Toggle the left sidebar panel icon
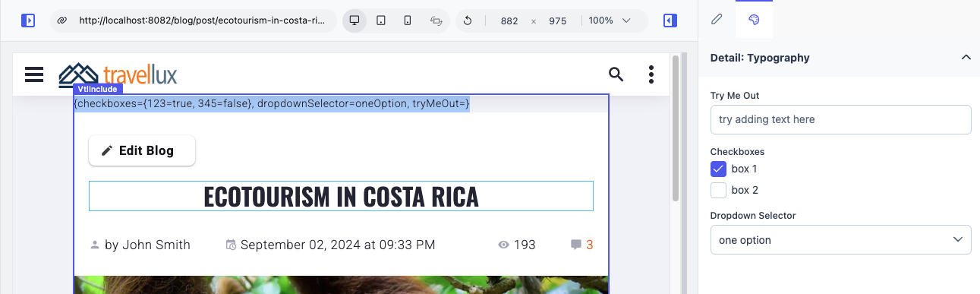Screen dimensions: 980x294 pos(28,21)
